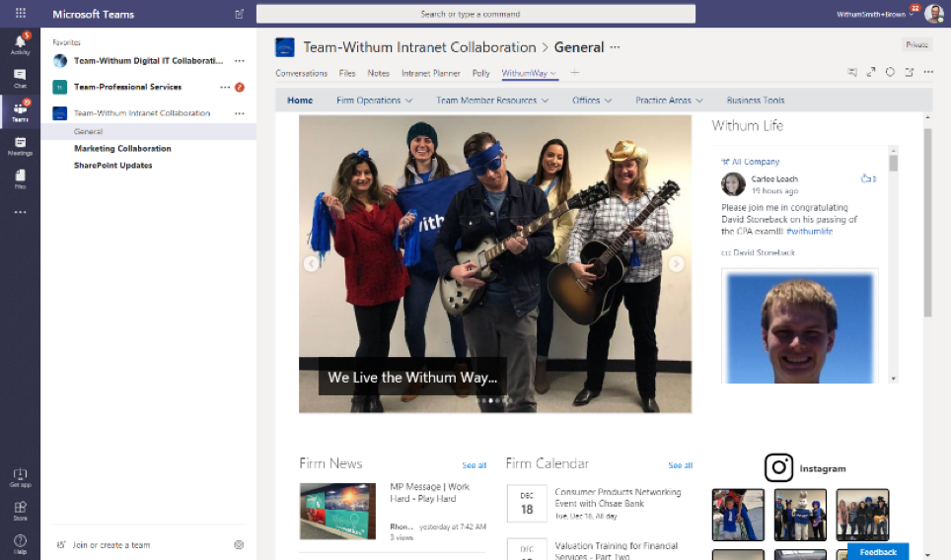Select the Teams icon in sidebar
This screenshot has height=560, width=951.
pyautogui.click(x=20, y=111)
